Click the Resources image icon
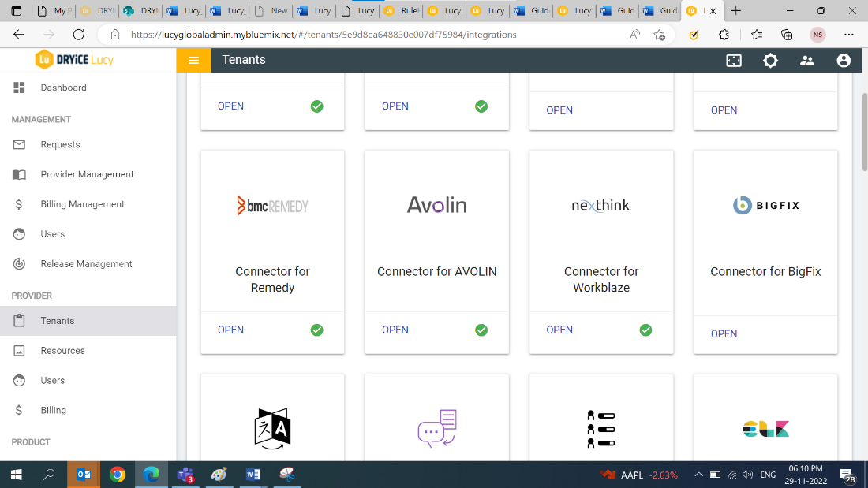This screenshot has width=868, height=488. pos(19,351)
